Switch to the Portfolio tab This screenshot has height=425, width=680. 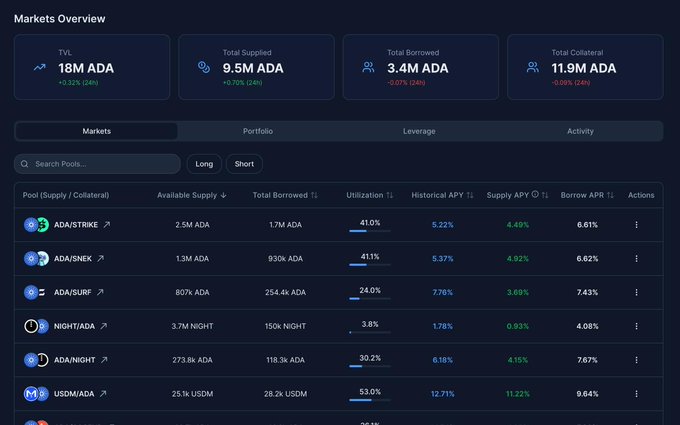click(x=258, y=131)
